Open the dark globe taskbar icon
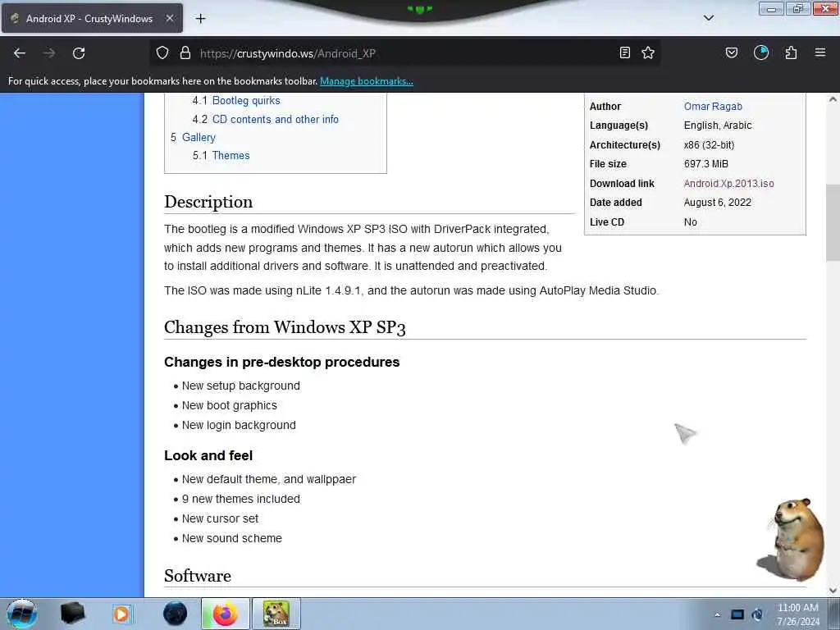Image resolution: width=840 pixels, height=630 pixels. click(176, 614)
